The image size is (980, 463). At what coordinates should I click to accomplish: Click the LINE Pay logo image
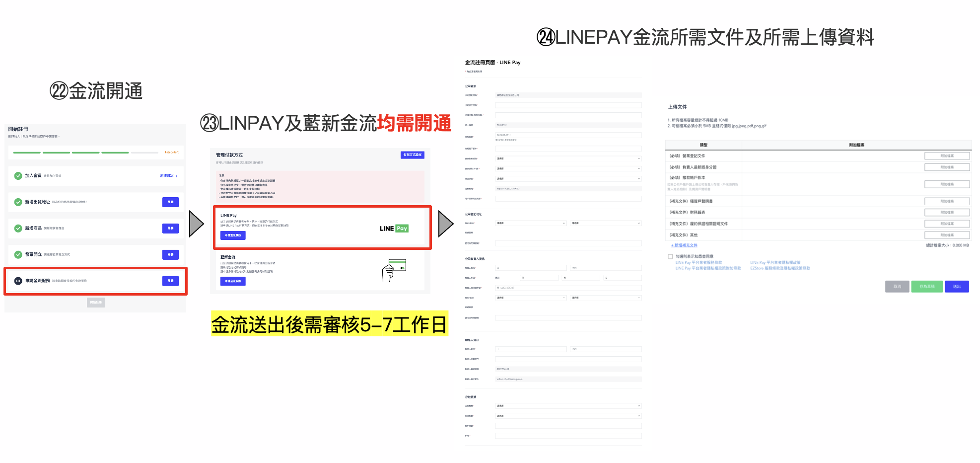(394, 229)
